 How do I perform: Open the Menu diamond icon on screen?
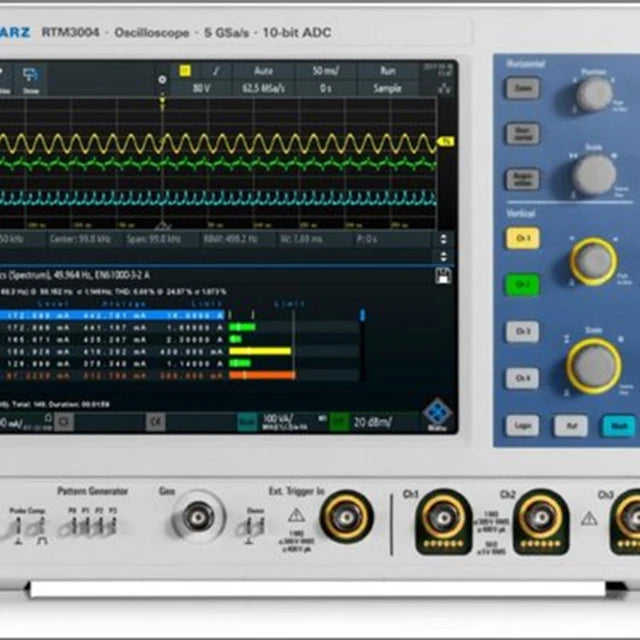point(437,415)
